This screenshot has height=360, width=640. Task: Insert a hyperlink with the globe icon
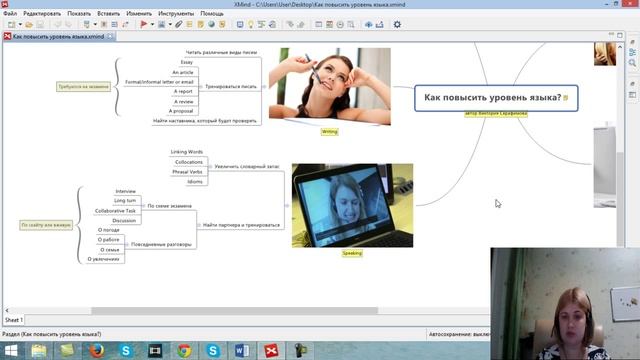point(211,24)
